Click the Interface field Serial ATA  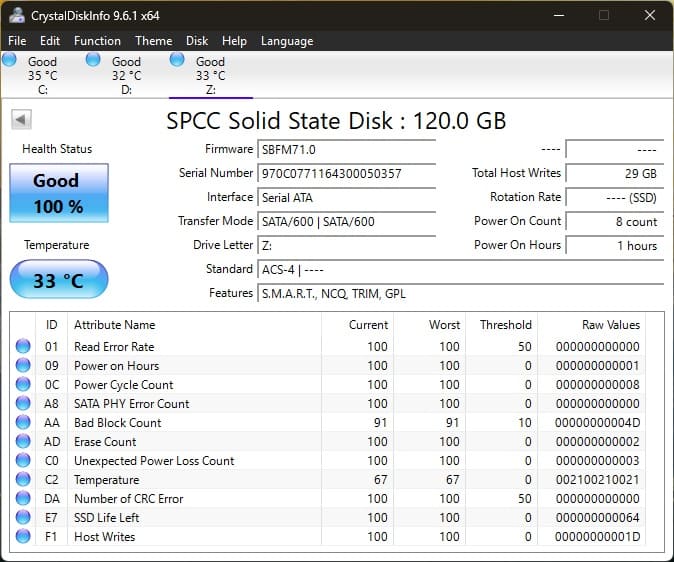pyautogui.click(x=346, y=198)
